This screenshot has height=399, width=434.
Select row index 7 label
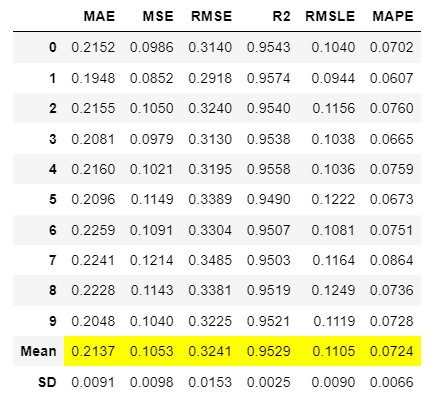53,260
